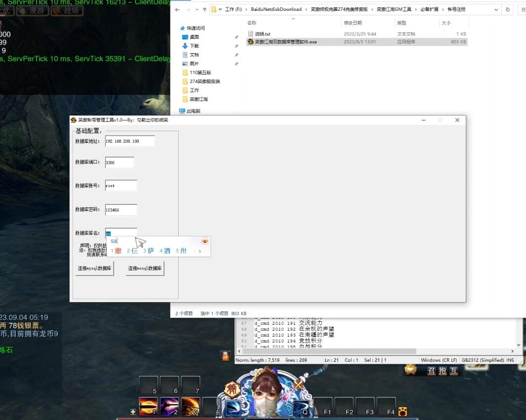
Task: Click the 召 button in game HUD
Action: 431,371
